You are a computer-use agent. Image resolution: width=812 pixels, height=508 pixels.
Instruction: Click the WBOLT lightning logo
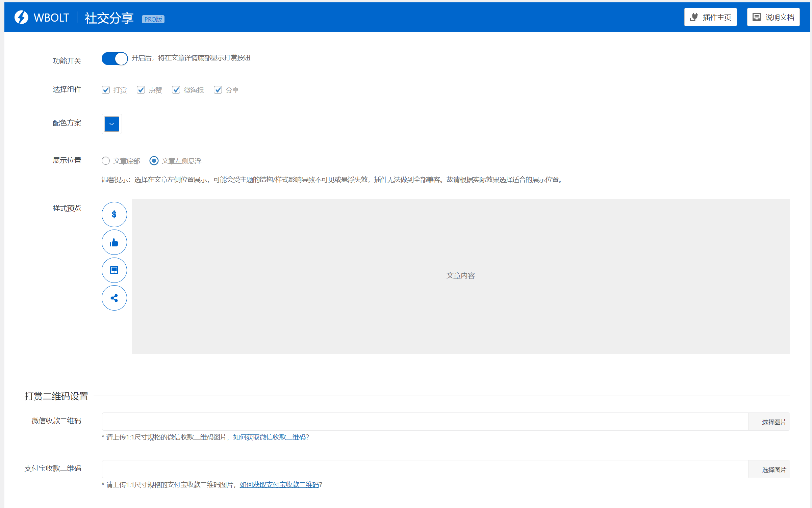[21, 17]
